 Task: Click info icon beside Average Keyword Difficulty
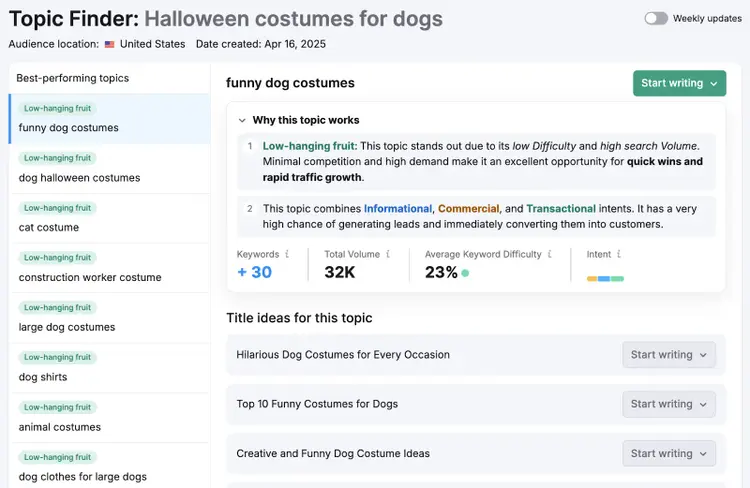point(550,254)
